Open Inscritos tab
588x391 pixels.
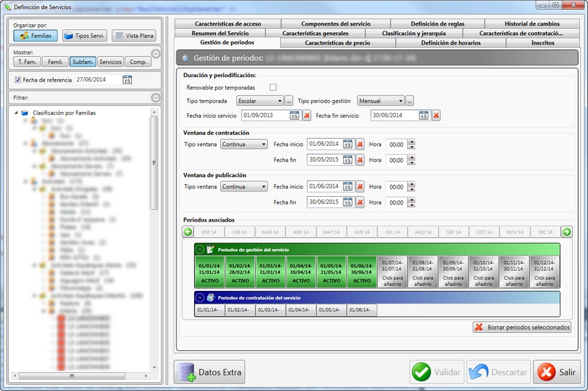click(543, 42)
